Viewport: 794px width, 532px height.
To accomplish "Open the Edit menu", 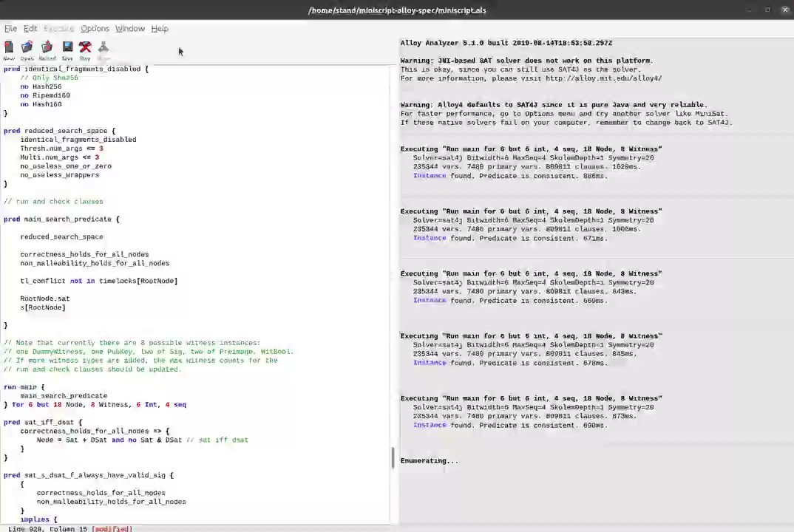I will [30, 28].
